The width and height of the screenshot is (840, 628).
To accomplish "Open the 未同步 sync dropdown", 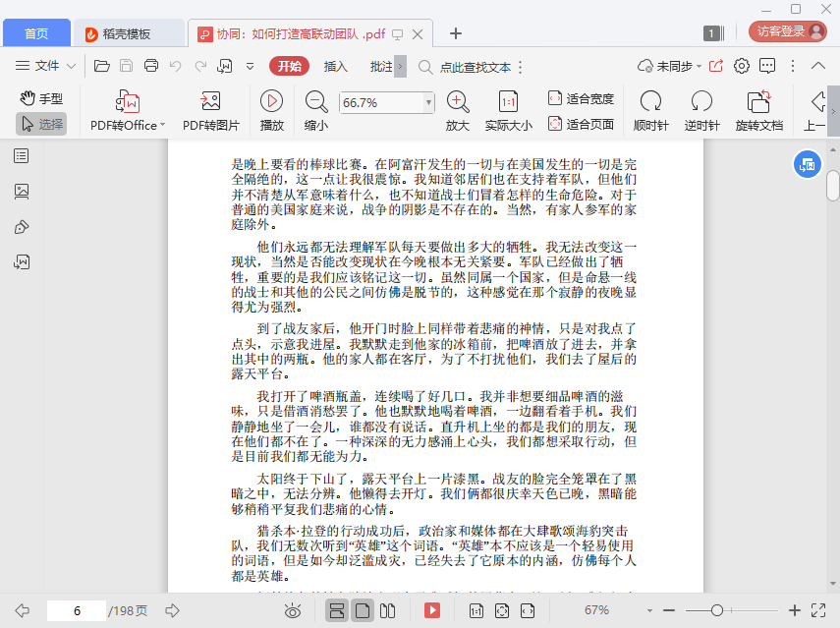I will (x=670, y=66).
